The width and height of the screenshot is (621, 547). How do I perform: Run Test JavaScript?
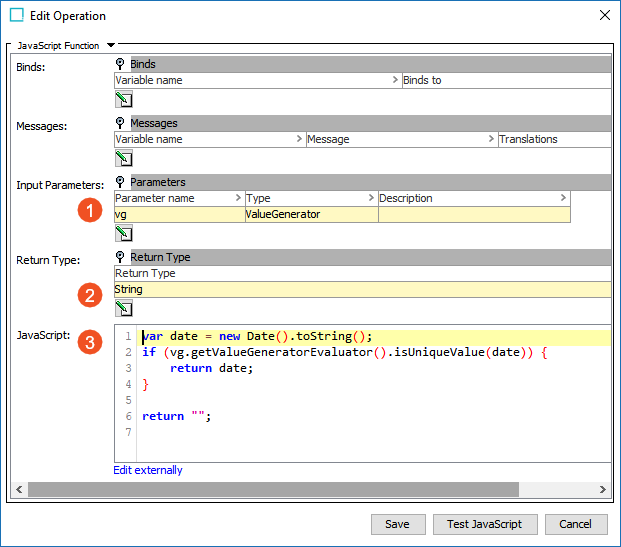coord(484,524)
